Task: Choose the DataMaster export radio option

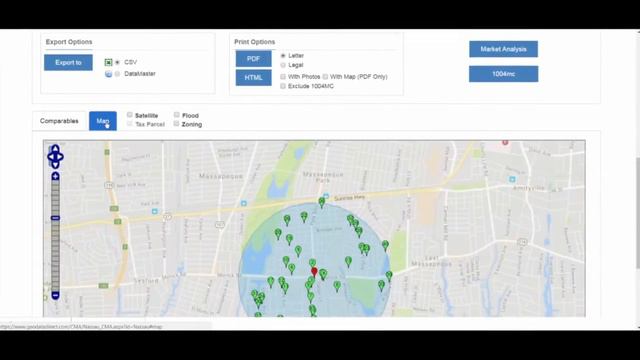Action: pos(118,74)
